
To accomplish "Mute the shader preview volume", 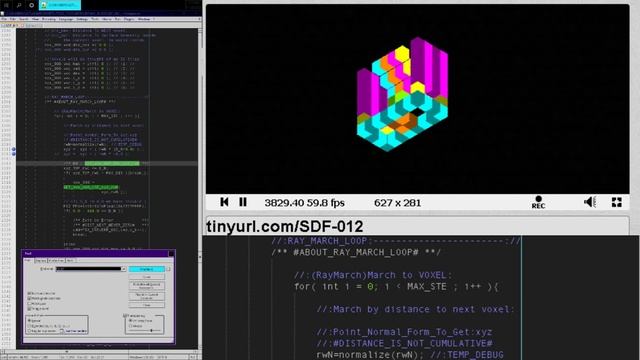I will pyautogui.click(x=590, y=202).
